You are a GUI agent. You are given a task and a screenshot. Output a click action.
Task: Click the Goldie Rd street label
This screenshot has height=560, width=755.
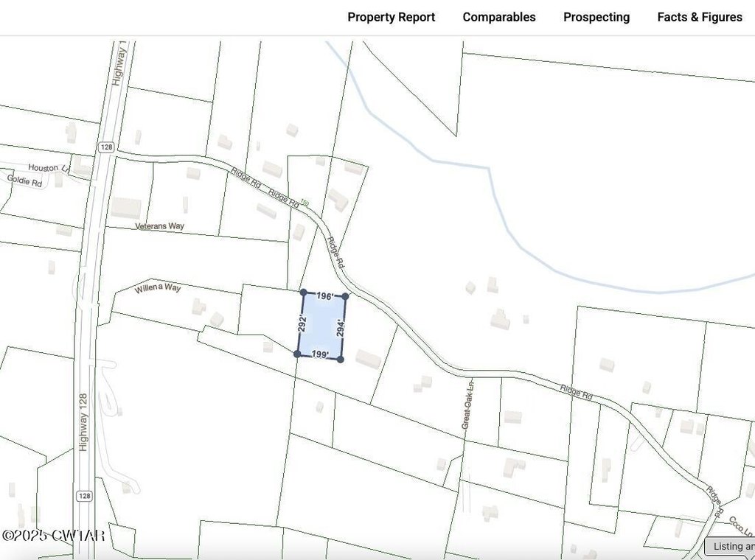tap(24, 180)
